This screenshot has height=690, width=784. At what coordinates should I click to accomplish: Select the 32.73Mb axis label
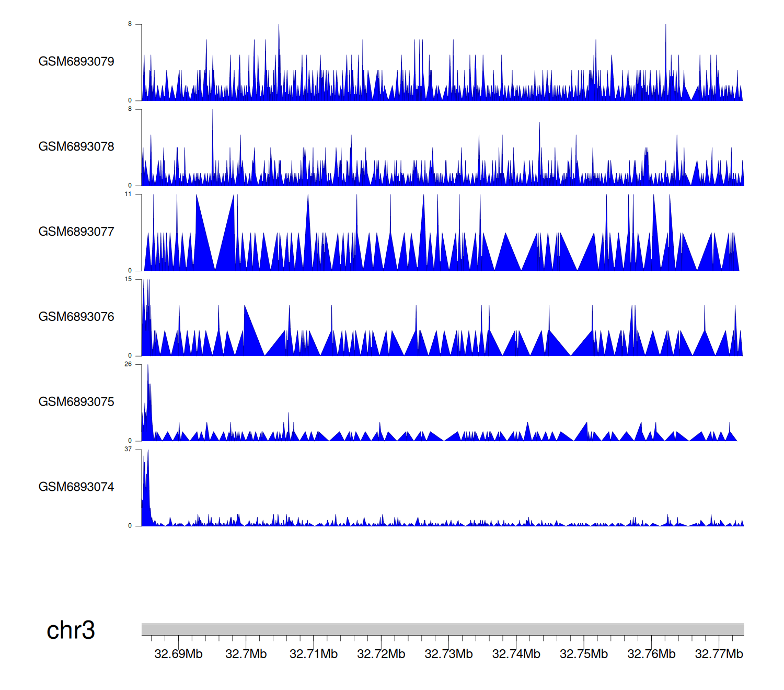click(x=448, y=654)
